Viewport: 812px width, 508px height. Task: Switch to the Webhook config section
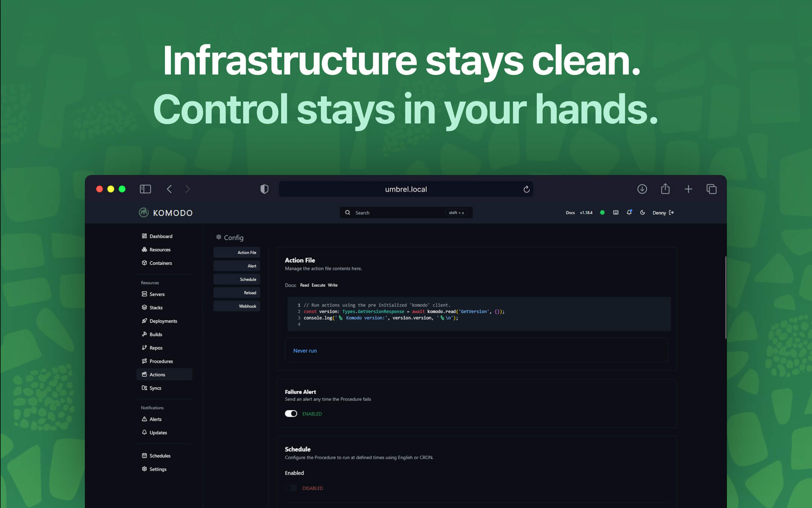[236, 306]
